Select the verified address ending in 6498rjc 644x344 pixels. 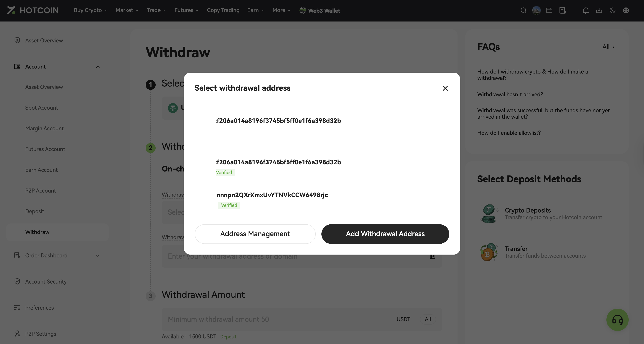click(x=272, y=195)
